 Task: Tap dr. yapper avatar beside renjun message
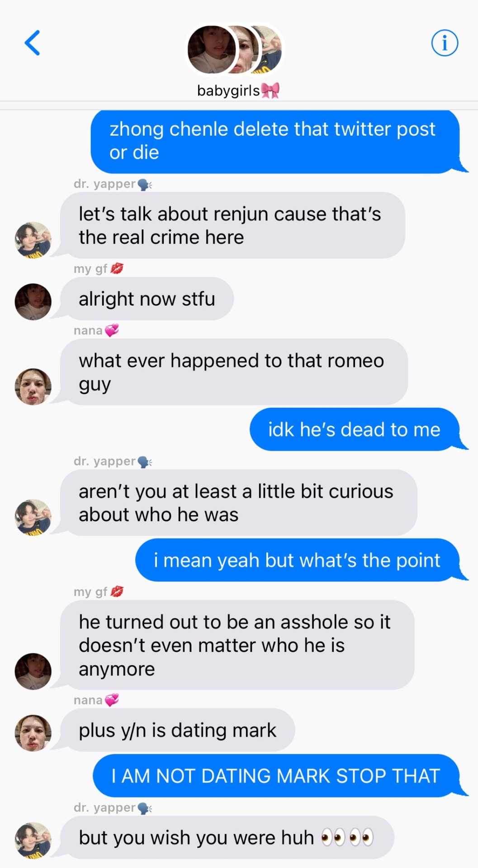33,240
